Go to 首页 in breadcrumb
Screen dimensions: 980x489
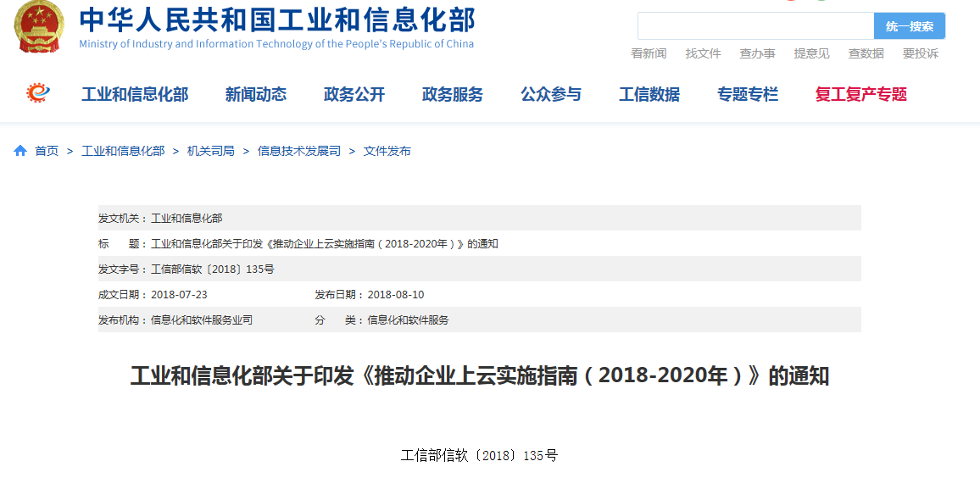click(47, 151)
